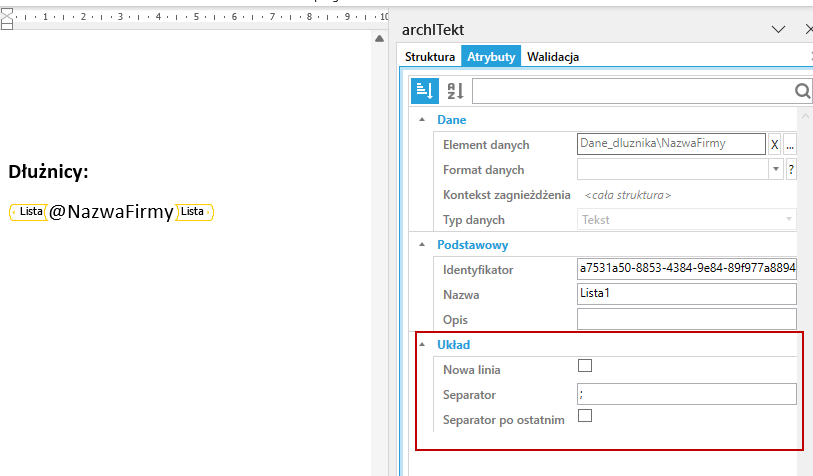This screenshot has width=813, height=476.
Task: Open Format danych help question mark
Action: pos(791,169)
